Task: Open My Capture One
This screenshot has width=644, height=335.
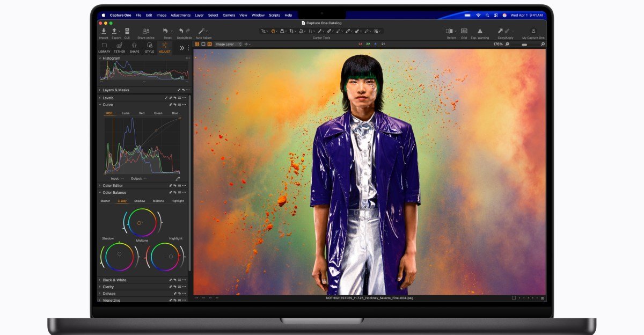Action: 534,31
